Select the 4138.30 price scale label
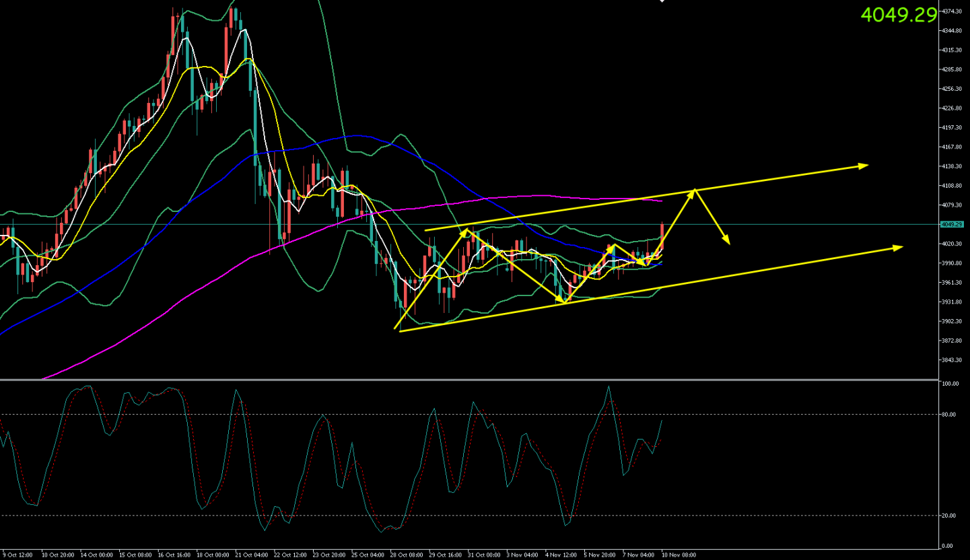 point(952,166)
